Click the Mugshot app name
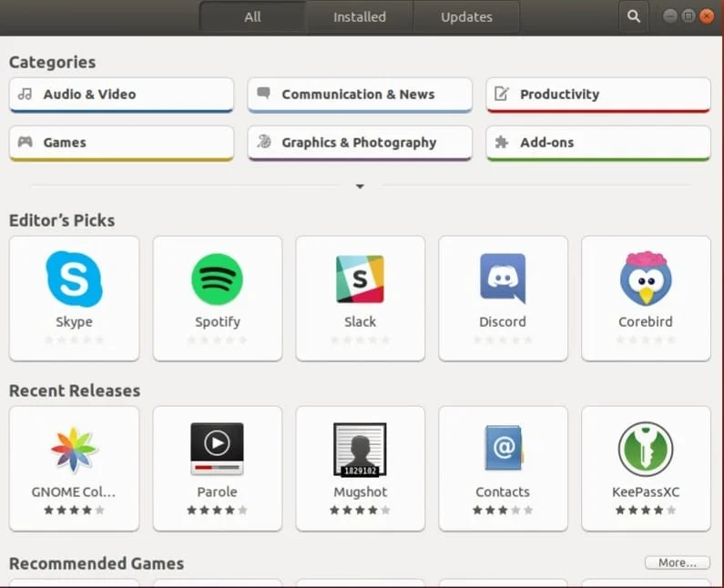This screenshot has width=724, height=588. [x=360, y=492]
